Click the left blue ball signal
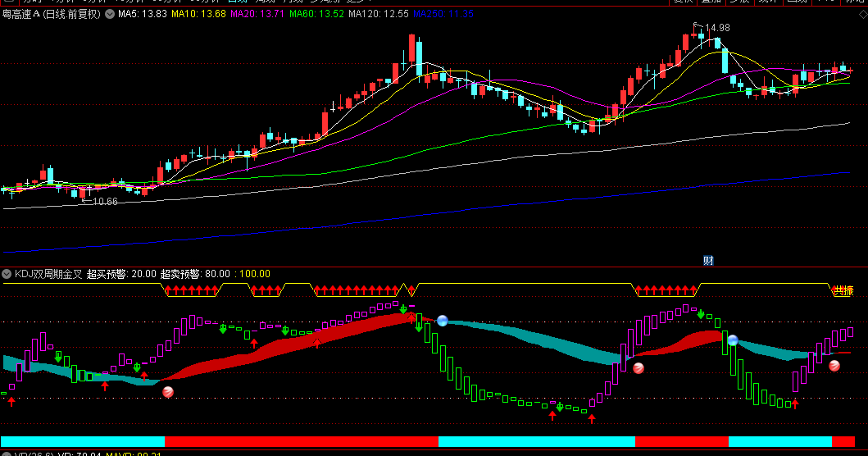 click(x=443, y=320)
